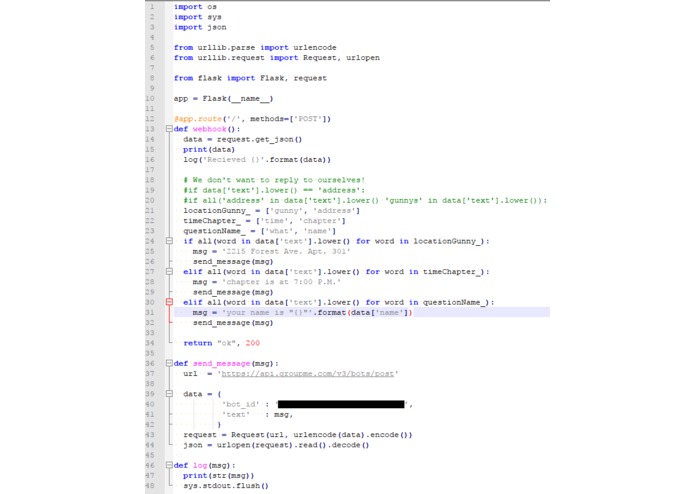Click the line 'print(str(msg))'
The image size is (695, 494).
219,476
